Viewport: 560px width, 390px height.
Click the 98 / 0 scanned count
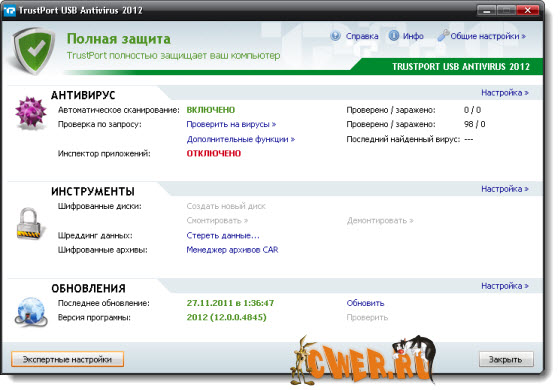(474, 124)
